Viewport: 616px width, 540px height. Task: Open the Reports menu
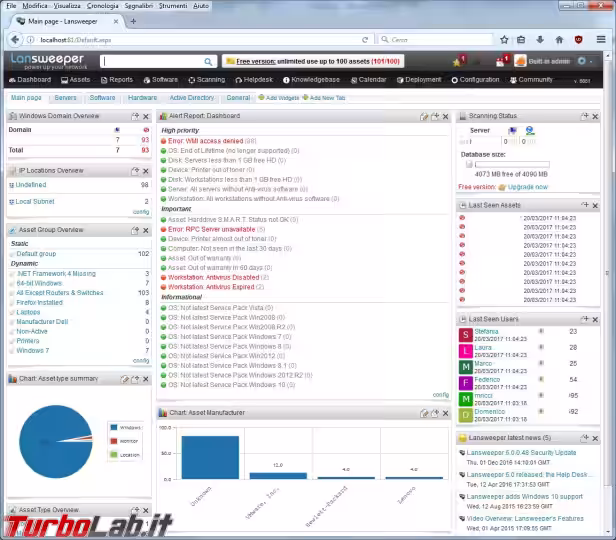(x=117, y=80)
